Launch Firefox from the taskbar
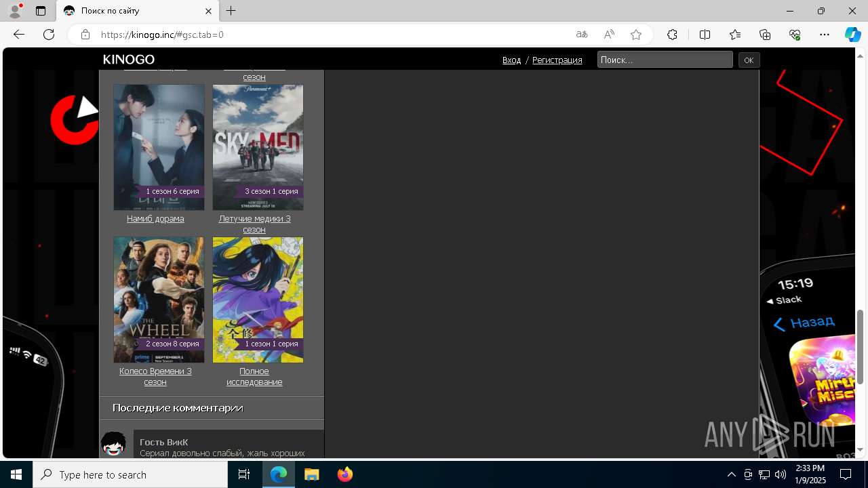 pyautogui.click(x=344, y=474)
